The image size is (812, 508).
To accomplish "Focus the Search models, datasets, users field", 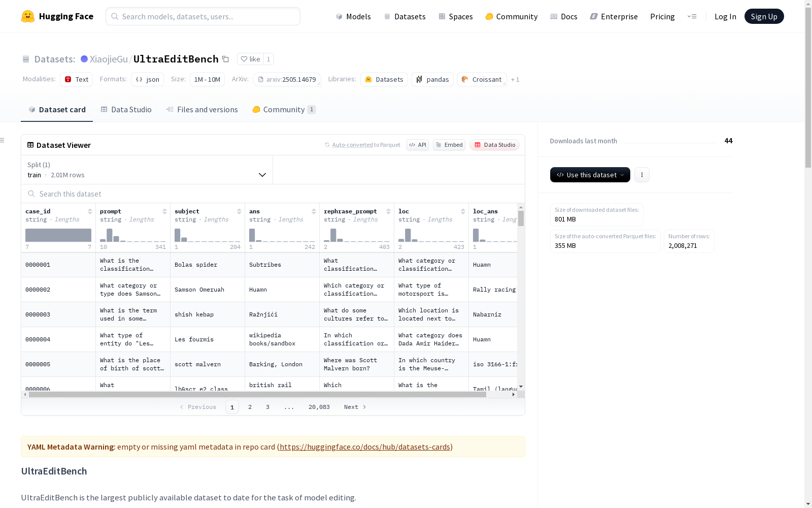I will [203, 16].
